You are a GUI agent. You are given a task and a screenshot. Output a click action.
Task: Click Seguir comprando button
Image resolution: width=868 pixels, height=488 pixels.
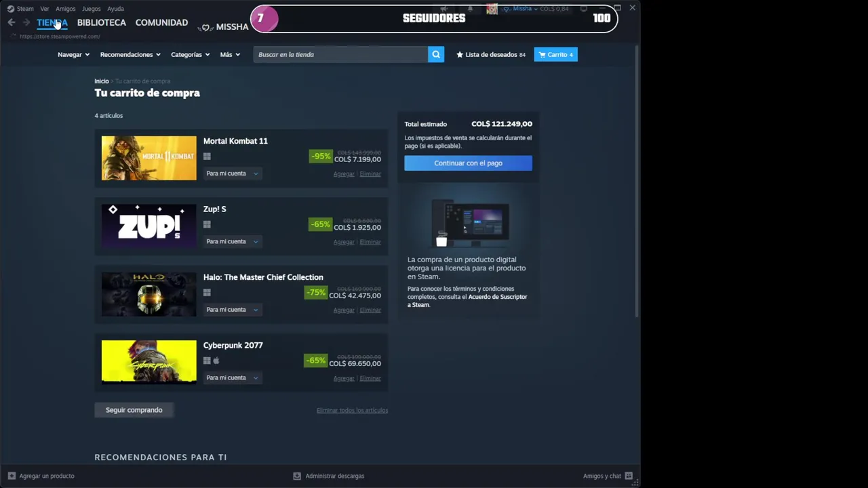click(134, 410)
